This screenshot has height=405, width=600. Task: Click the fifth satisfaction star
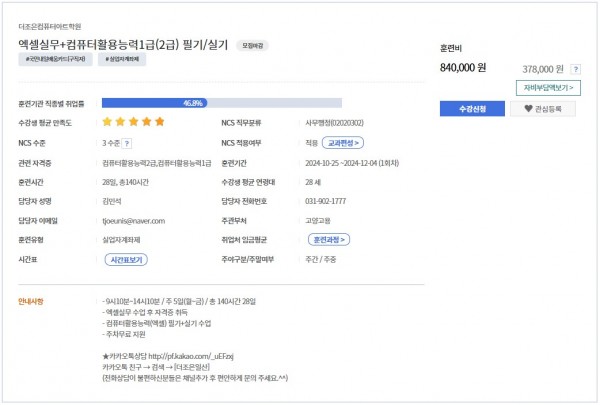[160, 122]
